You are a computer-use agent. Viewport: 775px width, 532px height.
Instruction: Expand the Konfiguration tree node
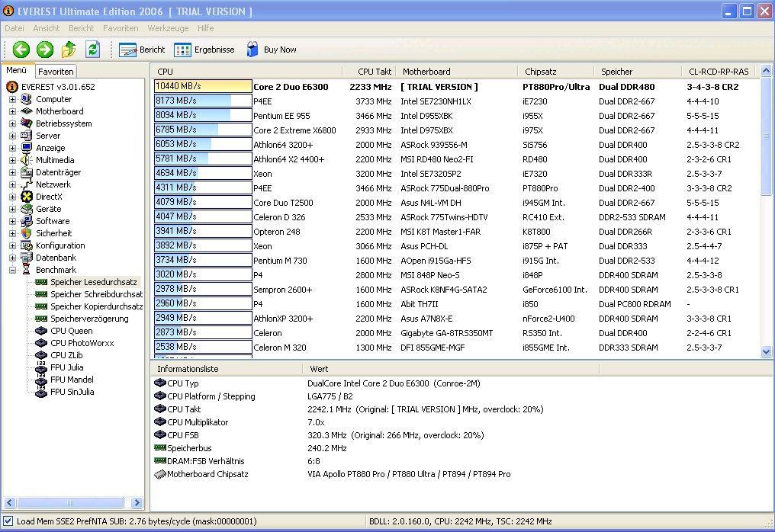(x=12, y=245)
